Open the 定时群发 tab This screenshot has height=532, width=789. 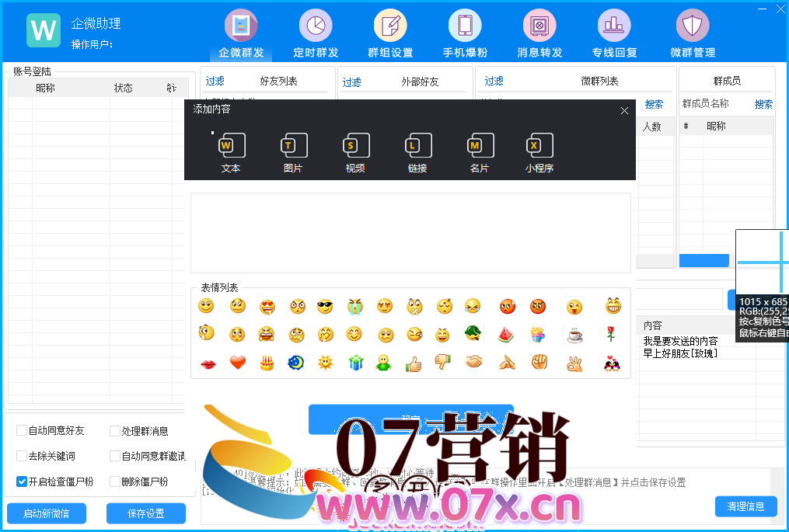click(x=316, y=33)
